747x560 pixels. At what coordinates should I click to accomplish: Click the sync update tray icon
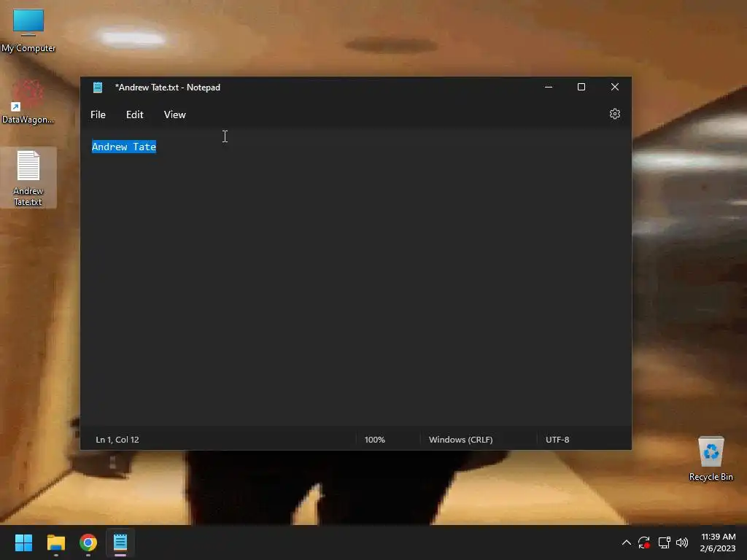[x=644, y=542]
